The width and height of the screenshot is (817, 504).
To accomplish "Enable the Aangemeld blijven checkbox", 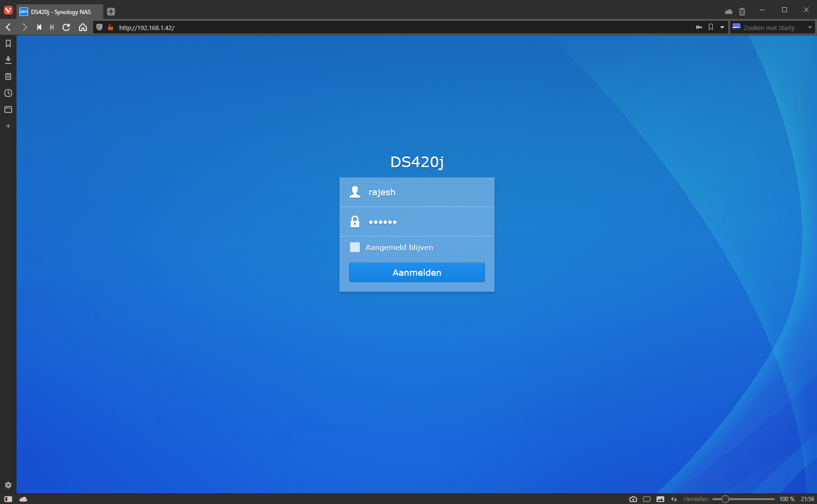I will [355, 247].
